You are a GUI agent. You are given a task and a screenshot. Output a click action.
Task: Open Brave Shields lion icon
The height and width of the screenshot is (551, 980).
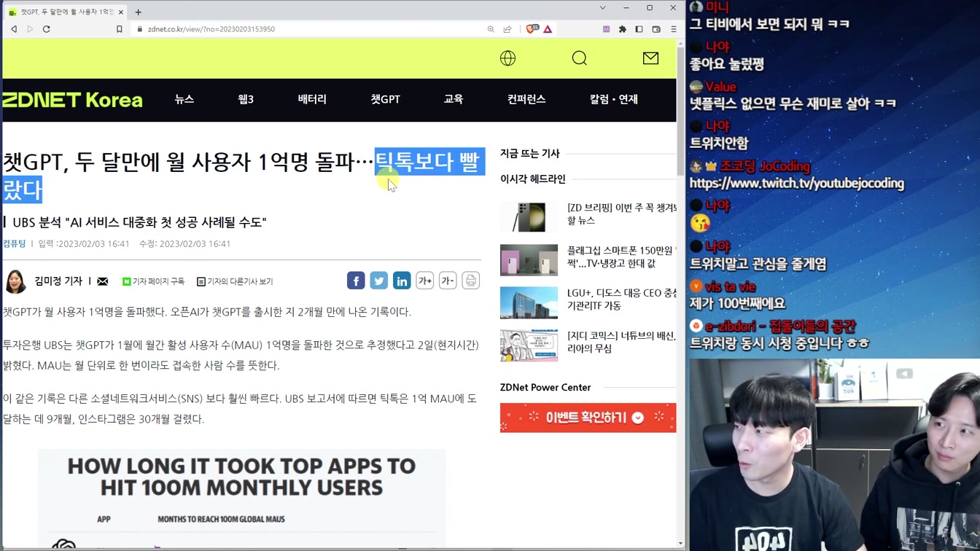[532, 29]
